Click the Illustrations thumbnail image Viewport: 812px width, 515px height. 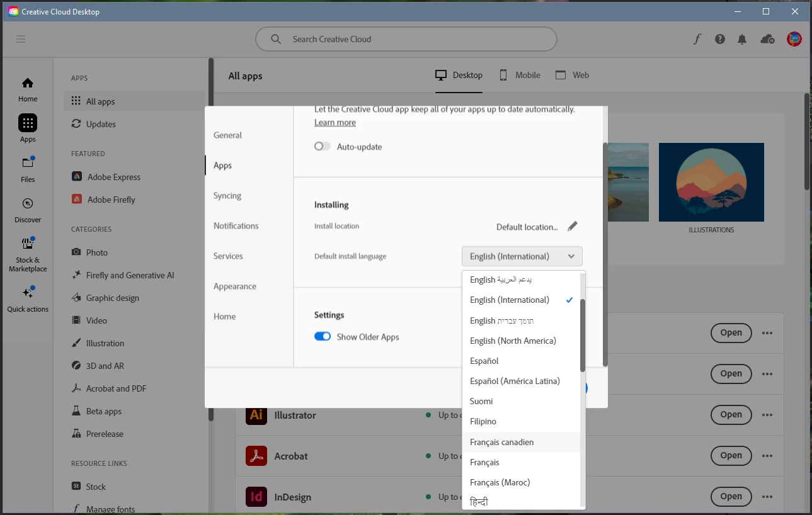point(711,182)
